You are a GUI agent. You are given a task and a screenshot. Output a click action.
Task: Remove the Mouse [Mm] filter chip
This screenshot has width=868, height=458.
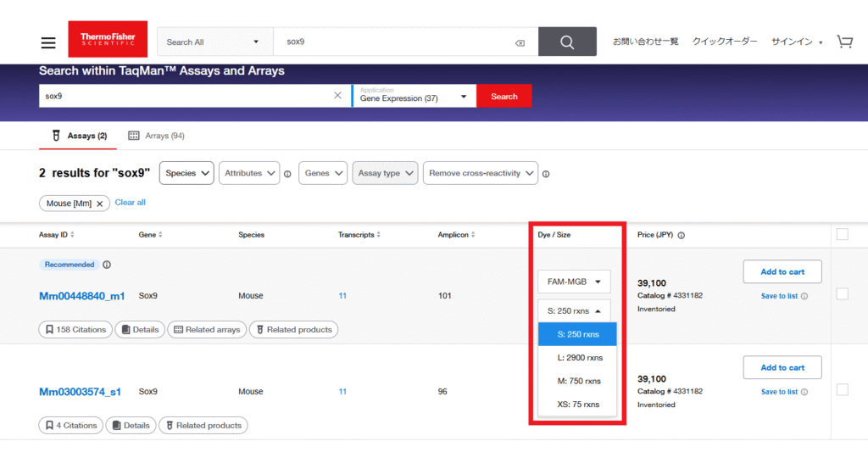(99, 204)
